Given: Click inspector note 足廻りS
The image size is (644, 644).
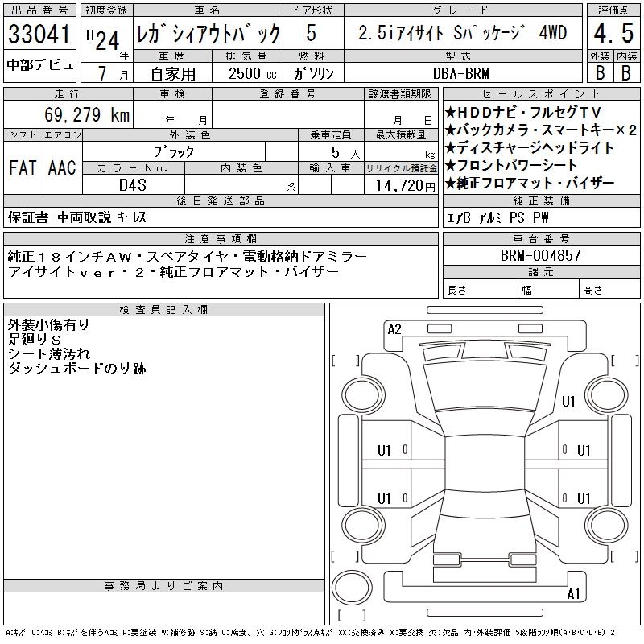Looking at the screenshot, I should (35, 339).
